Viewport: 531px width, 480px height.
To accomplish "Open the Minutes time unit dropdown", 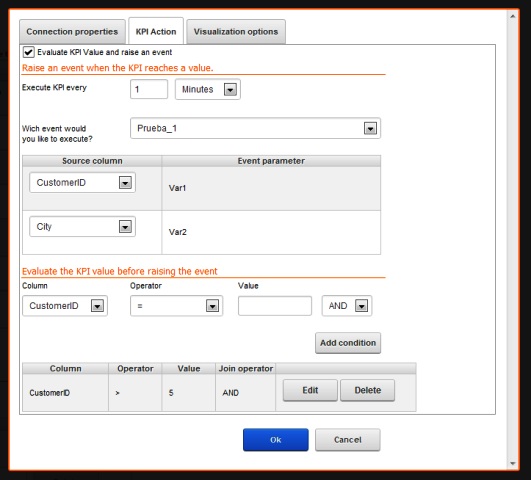I will [x=208, y=89].
